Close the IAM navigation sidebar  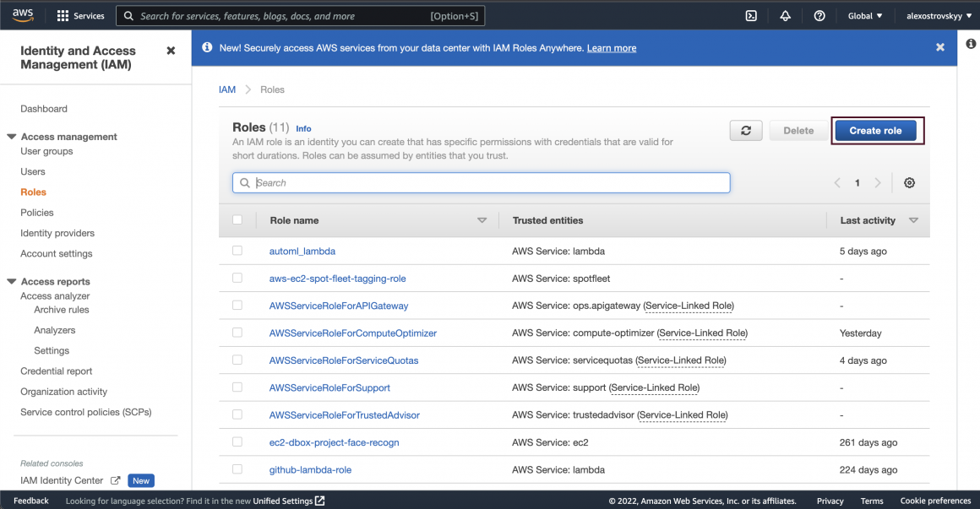pyautogui.click(x=171, y=51)
